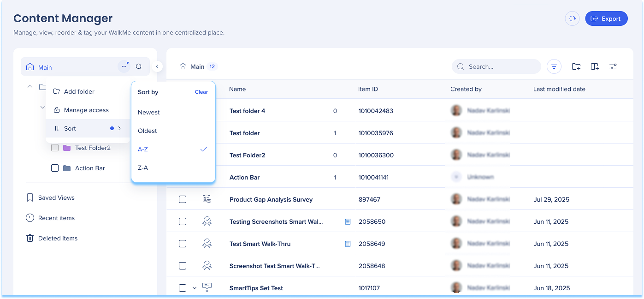Select Newest in Sort by menu
This screenshot has height=299, width=644.
coord(149,112)
